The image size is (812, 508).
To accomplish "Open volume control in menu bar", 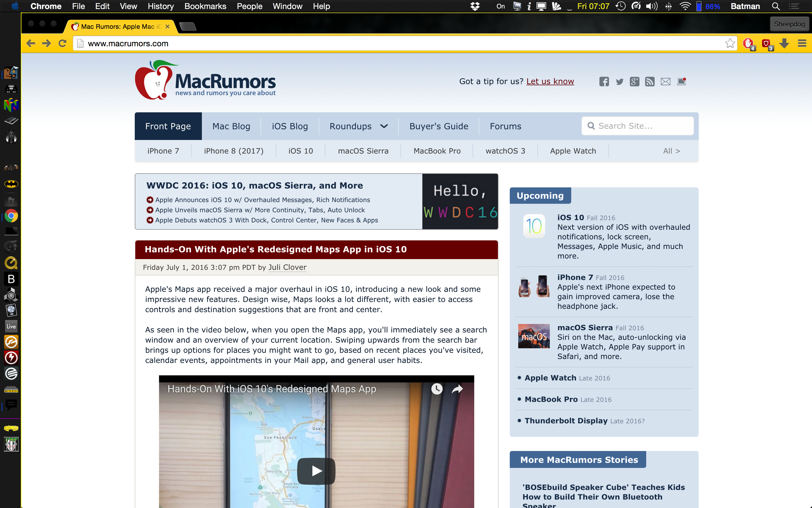I will [x=652, y=6].
